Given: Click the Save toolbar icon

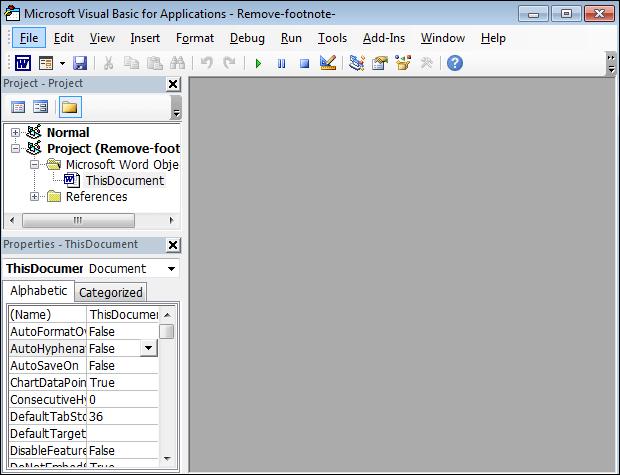Looking at the screenshot, I should (x=80, y=63).
